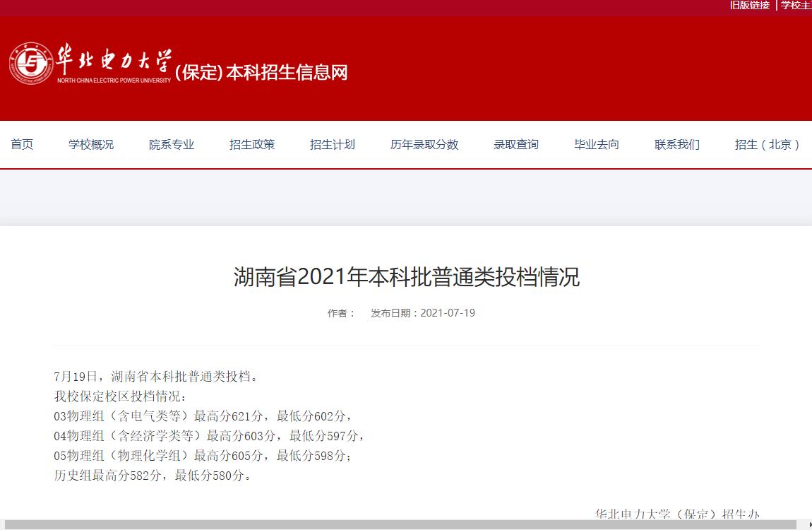Select 联系我们 in the navigation
Screen dimensions: 812x530
(677, 145)
